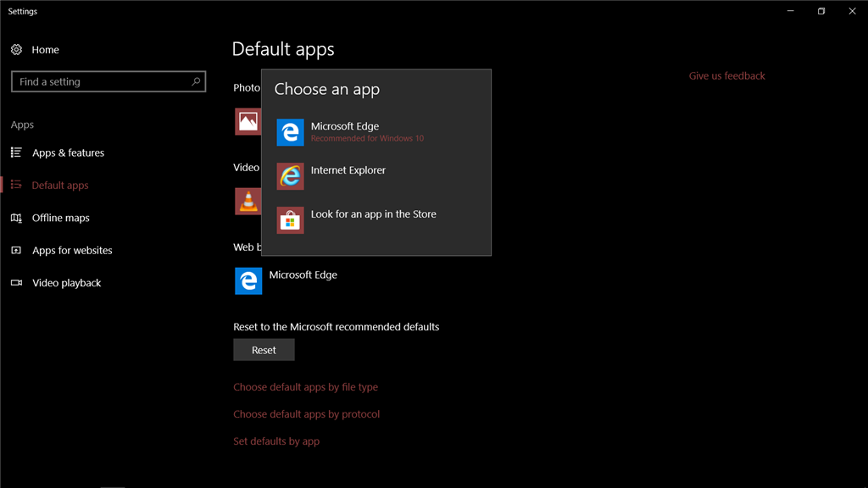This screenshot has height=488, width=868.
Task: Click the Internet Explorer icon
Action: click(290, 176)
